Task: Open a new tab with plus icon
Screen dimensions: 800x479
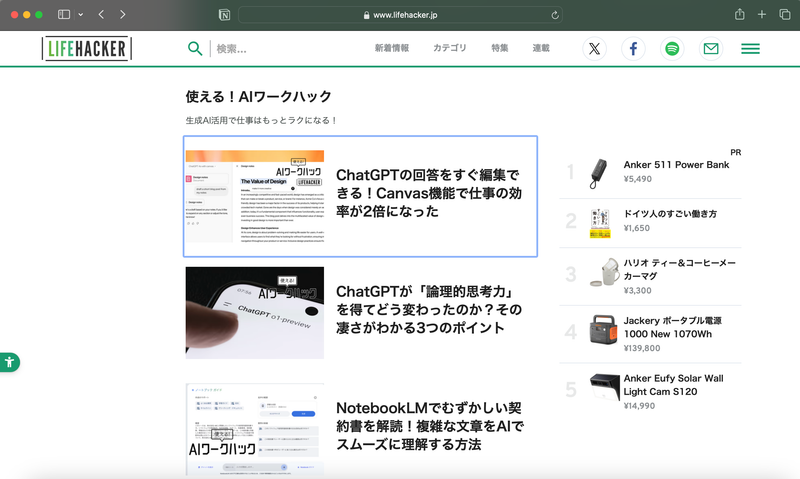Action: [762, 14]
